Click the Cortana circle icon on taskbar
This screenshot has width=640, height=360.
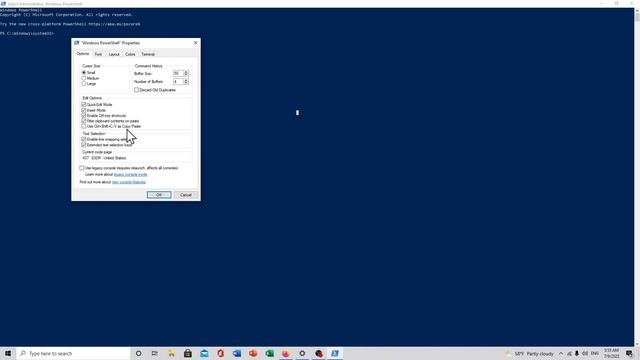[x=138, y=353]
